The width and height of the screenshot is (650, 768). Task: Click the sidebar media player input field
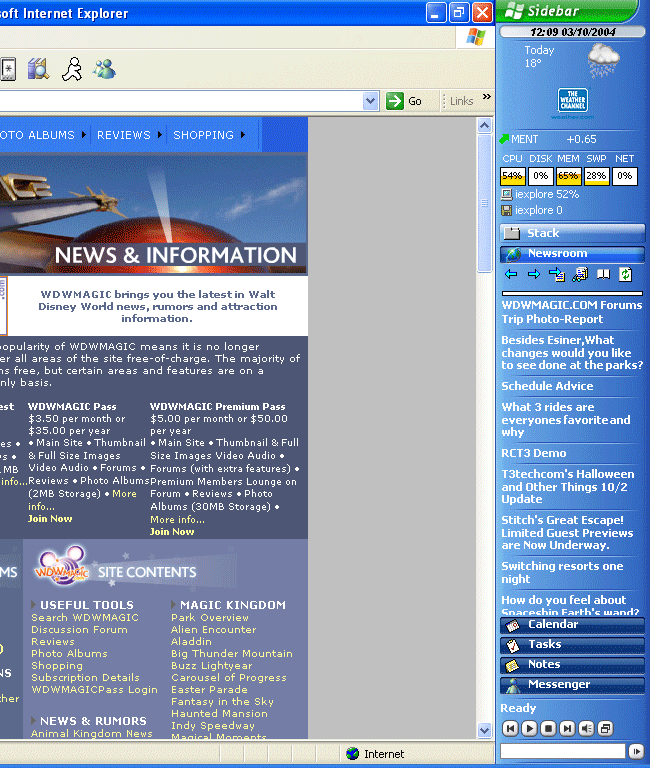(562, 751)
